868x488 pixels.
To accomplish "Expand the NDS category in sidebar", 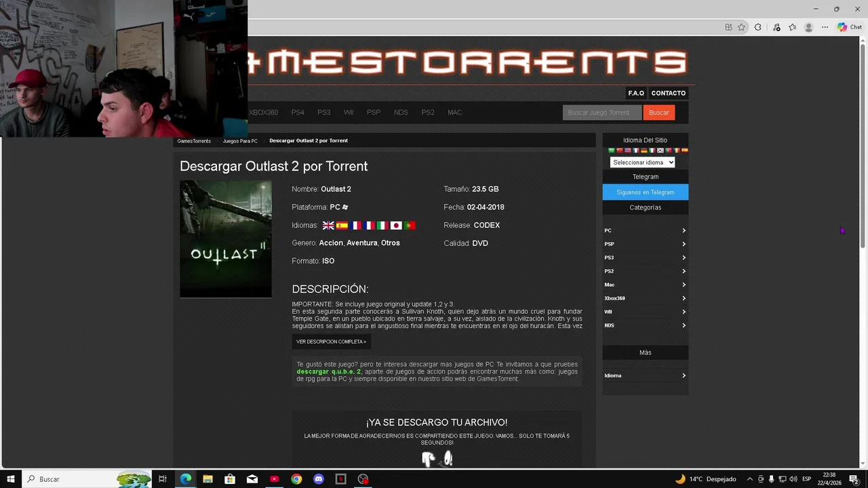I will pos(645,325).
